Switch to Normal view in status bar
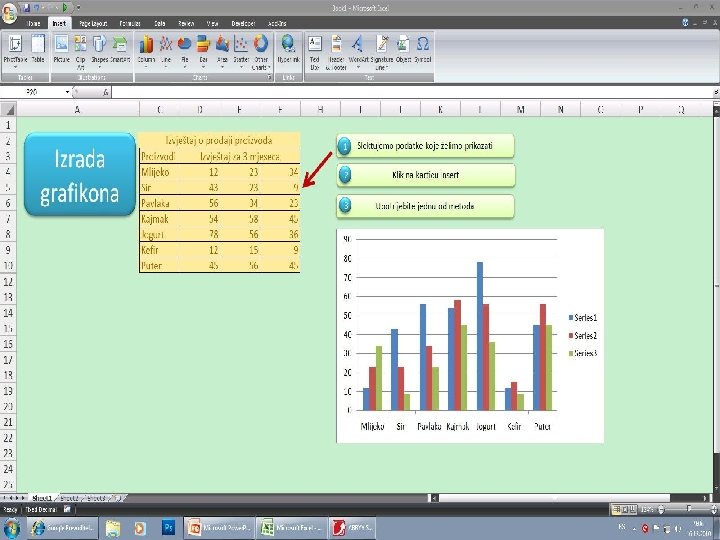 [x=617, y=509]
